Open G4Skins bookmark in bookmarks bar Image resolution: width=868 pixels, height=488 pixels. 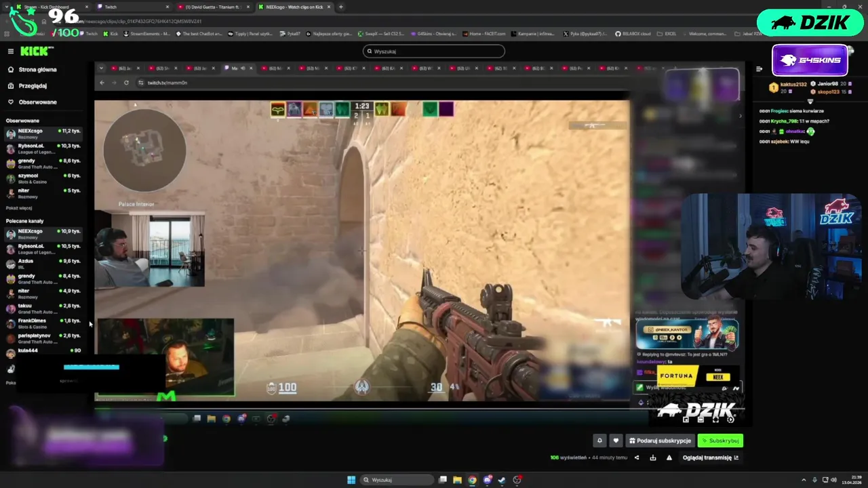pyautogui.click(x=433, y=33)
